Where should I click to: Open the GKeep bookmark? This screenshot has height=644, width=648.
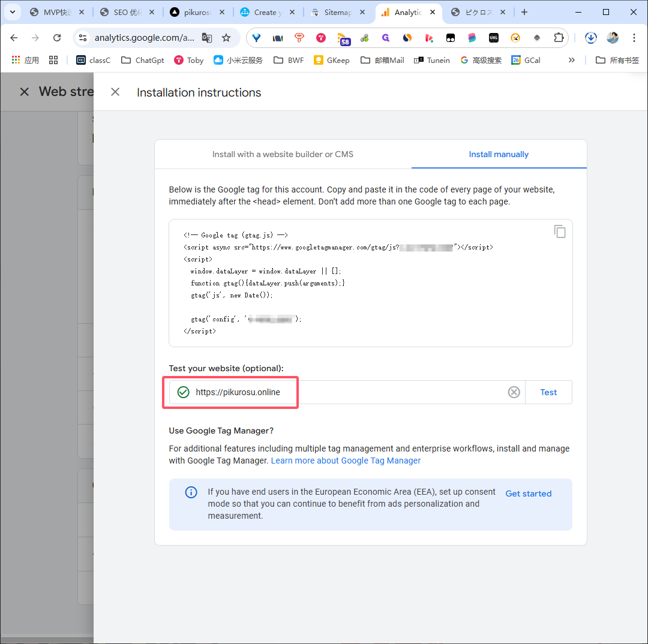point(332,61)
